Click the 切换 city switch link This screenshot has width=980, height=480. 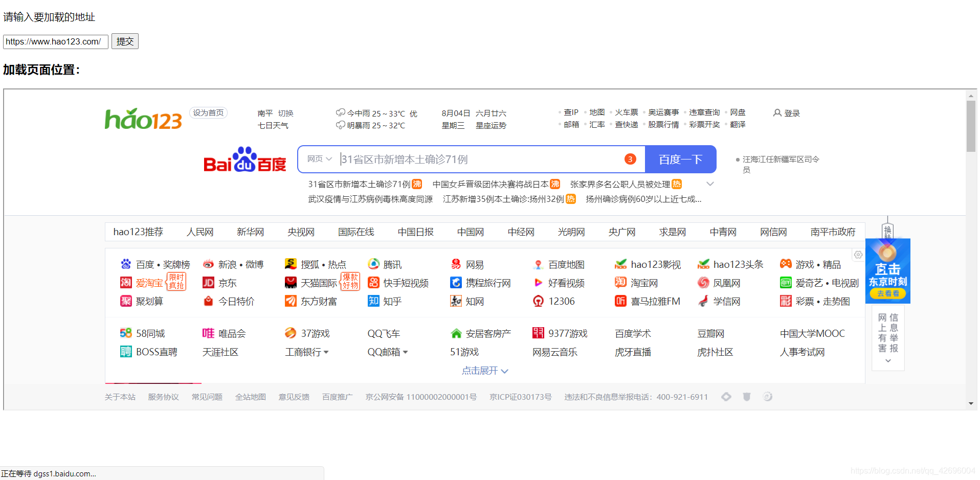point(285,113)
